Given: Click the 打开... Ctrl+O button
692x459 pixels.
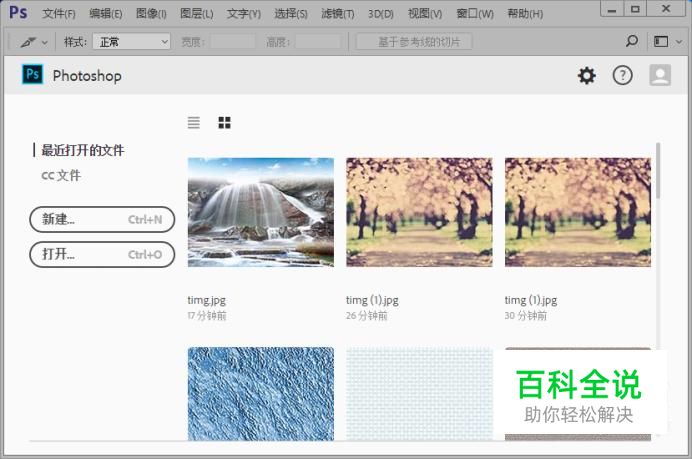Looking at the screenshot, I should 102,255.
